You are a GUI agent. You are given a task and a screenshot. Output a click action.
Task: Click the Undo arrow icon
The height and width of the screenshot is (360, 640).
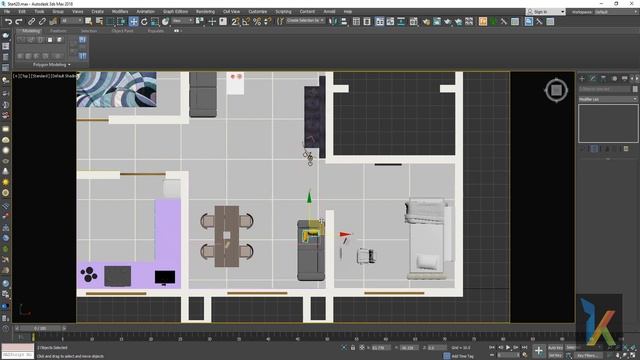click(8, 21)
